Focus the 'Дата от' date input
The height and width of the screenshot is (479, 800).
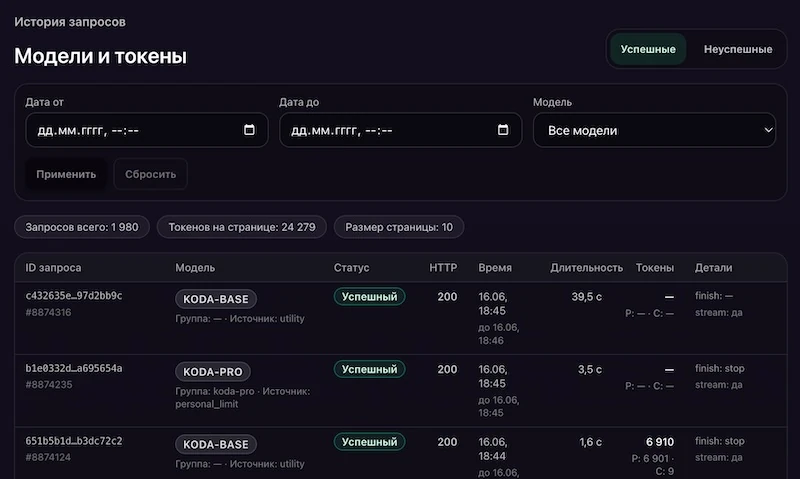pyautogui.click(x=147, y=130)
